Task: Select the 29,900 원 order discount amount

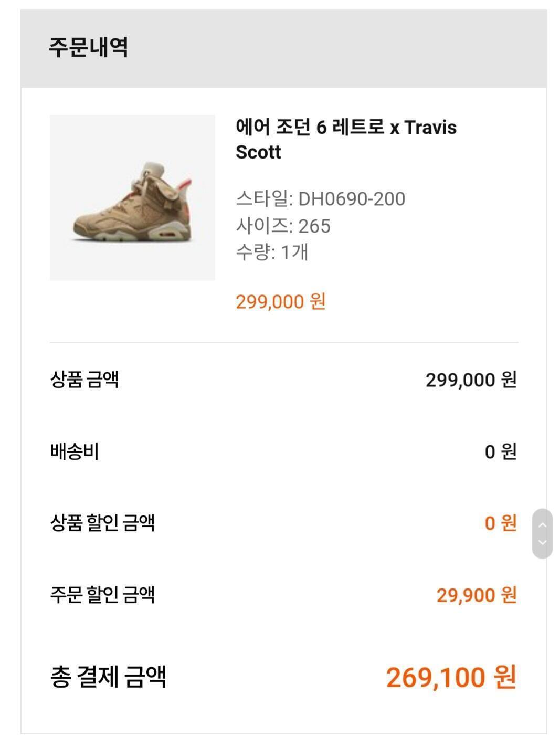Action: 477,595
